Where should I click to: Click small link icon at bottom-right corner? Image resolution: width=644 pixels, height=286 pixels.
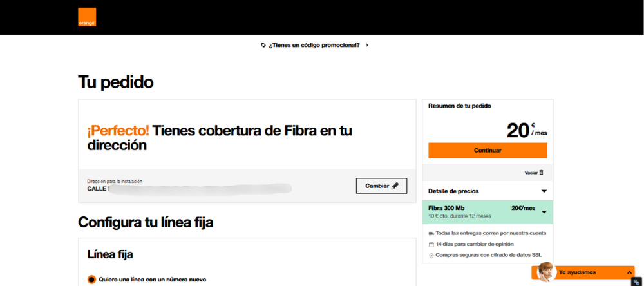[637, 282]
